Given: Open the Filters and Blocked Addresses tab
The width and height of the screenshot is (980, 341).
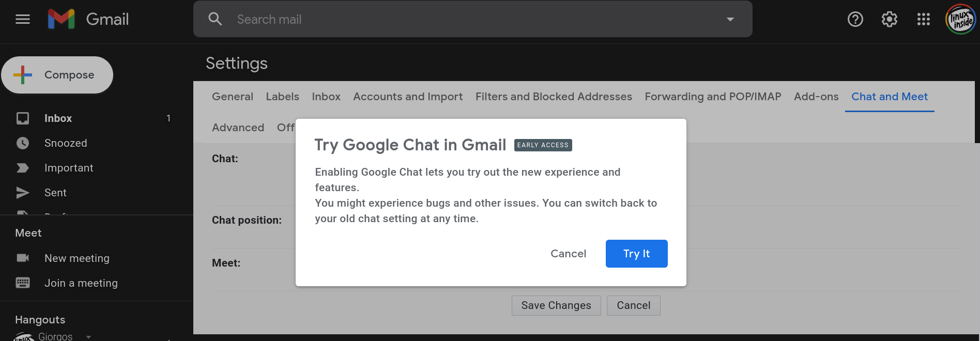Looking at the screenshot, I should [554, 97].
